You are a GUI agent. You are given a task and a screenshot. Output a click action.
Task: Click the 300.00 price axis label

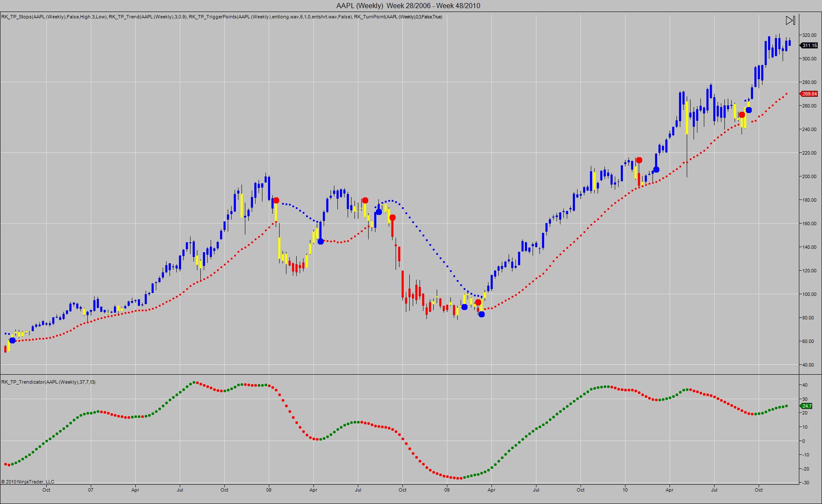coord(809,59)
